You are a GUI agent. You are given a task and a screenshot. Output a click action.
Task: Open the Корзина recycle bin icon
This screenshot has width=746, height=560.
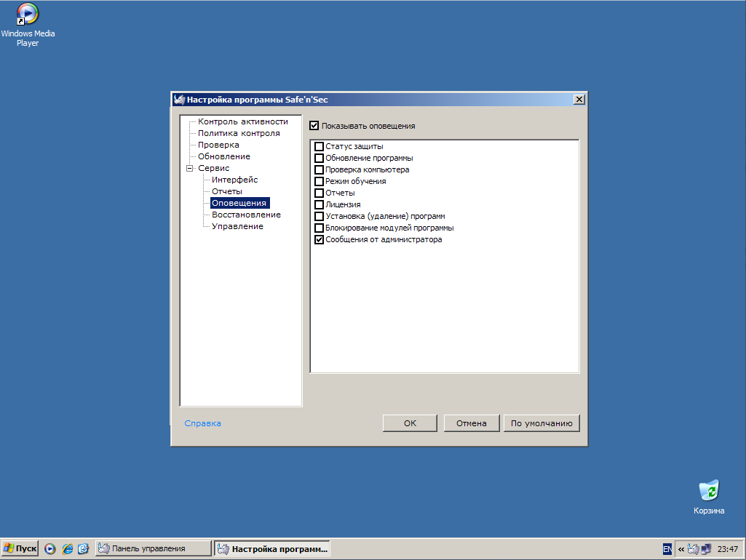click(709, 497)
